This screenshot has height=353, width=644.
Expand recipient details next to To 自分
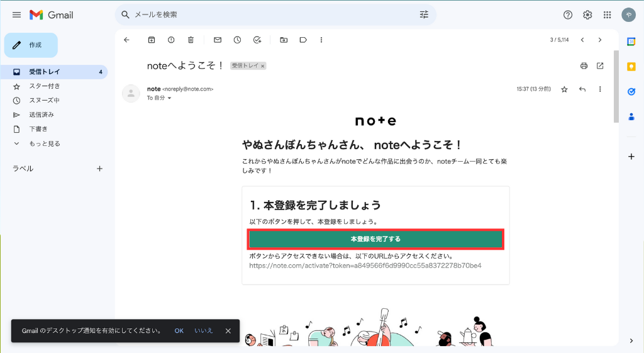click(x=169, y=98)
